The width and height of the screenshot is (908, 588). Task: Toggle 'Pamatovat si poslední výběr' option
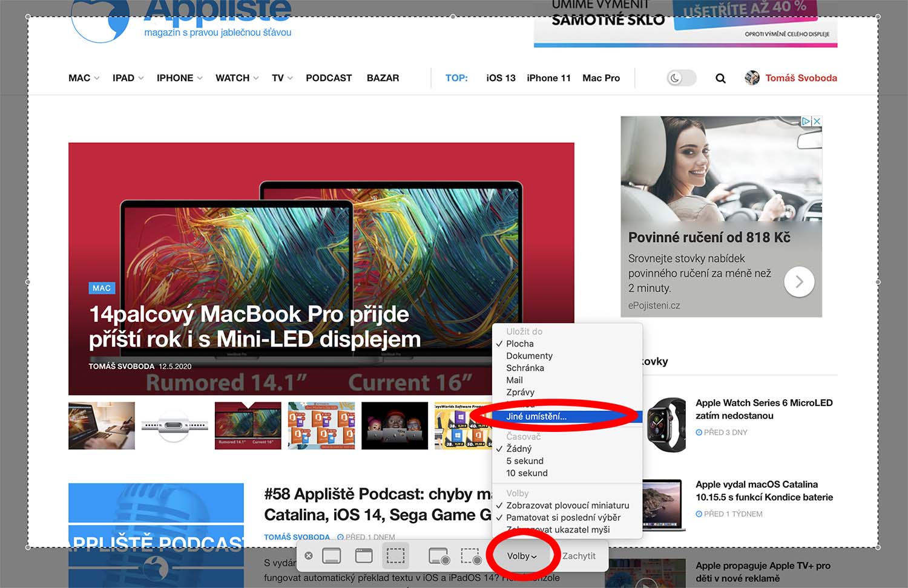(563, 517)
